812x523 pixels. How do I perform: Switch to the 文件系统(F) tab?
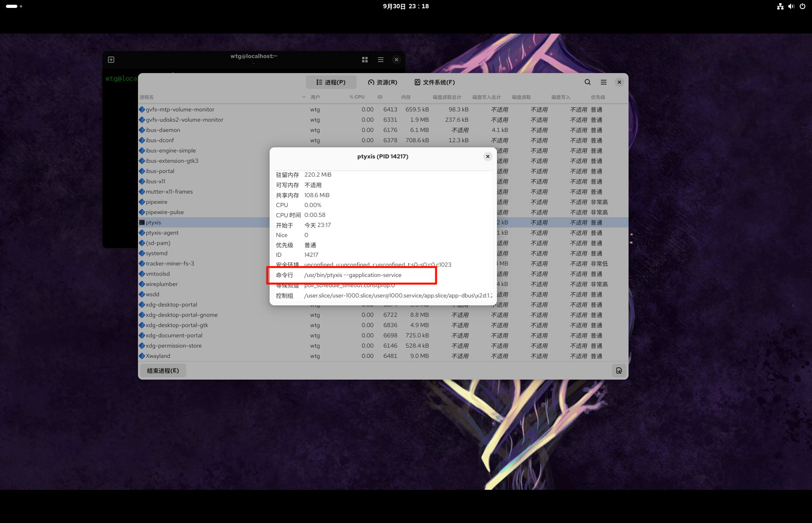tap(434, 82)
